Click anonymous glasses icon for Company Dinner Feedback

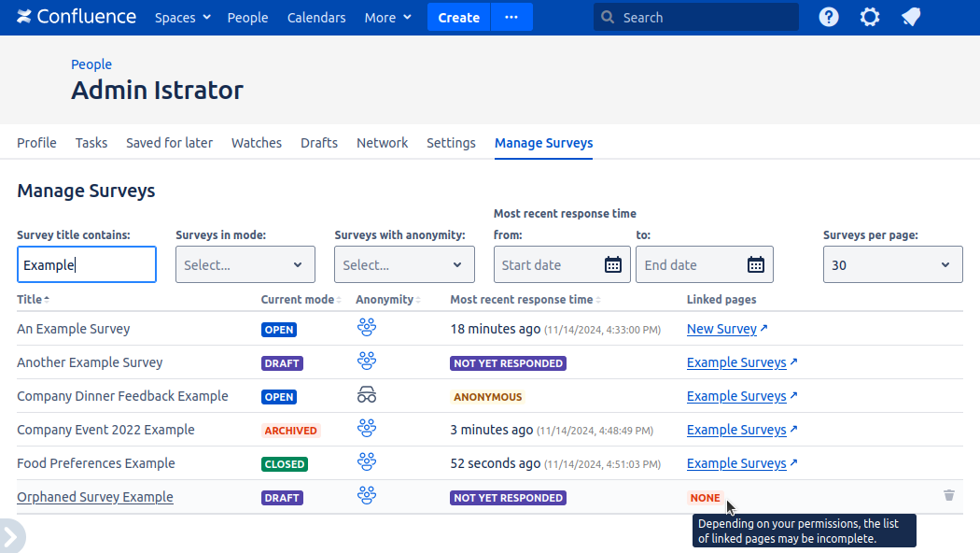(367, 395)
